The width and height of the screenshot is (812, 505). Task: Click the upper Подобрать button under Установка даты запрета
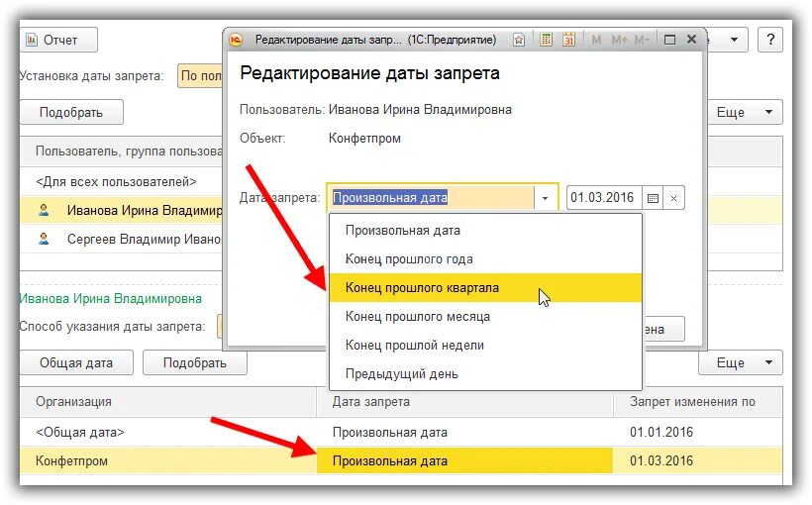click(x=71, y=113)
